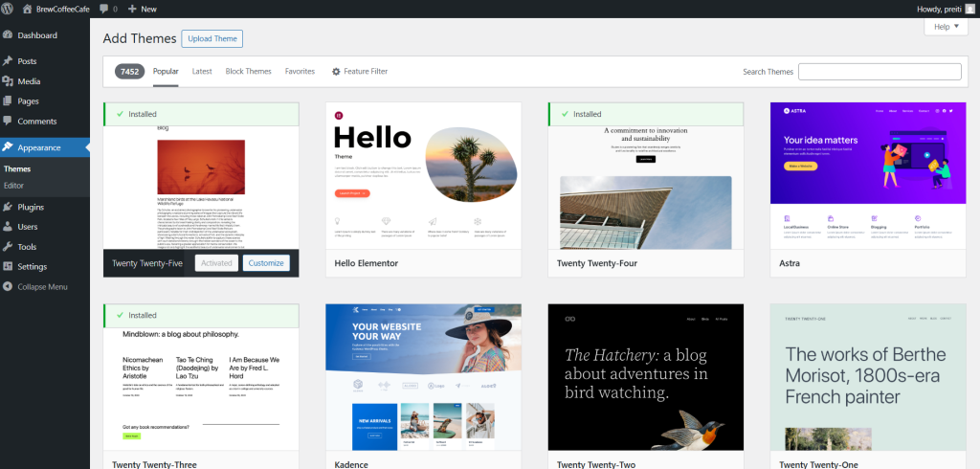
Task: Click the home icon beside BrewCoffeeCafe
Action: [27, 9]
